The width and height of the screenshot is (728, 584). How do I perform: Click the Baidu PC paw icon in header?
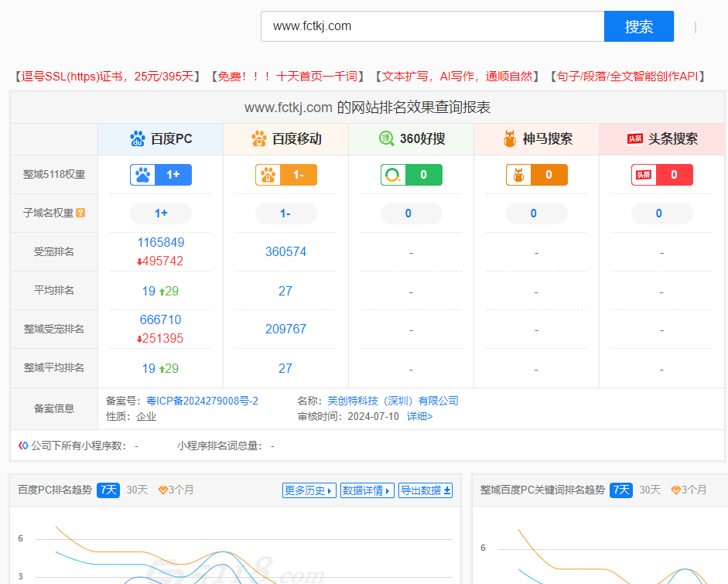138,138
